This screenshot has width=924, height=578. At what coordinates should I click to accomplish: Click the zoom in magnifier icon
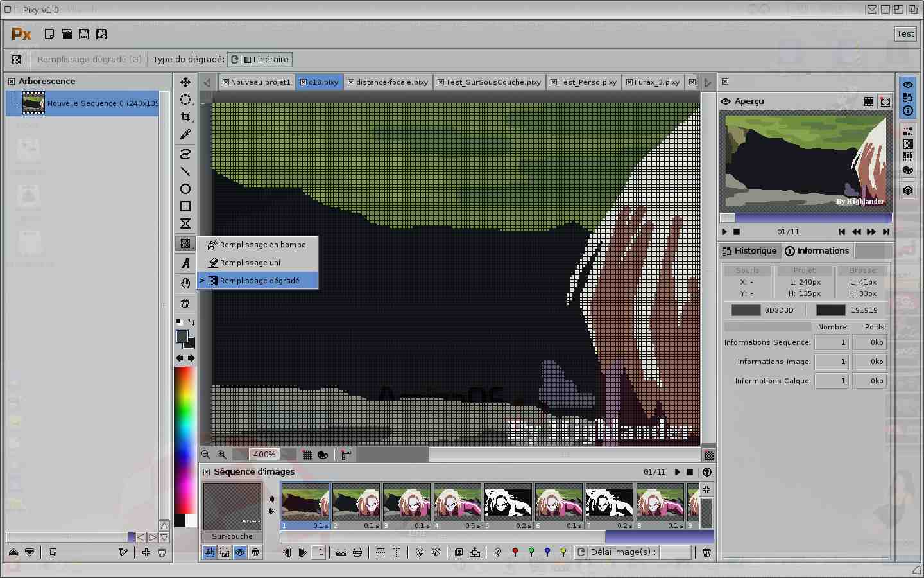[x=222, y=455]
